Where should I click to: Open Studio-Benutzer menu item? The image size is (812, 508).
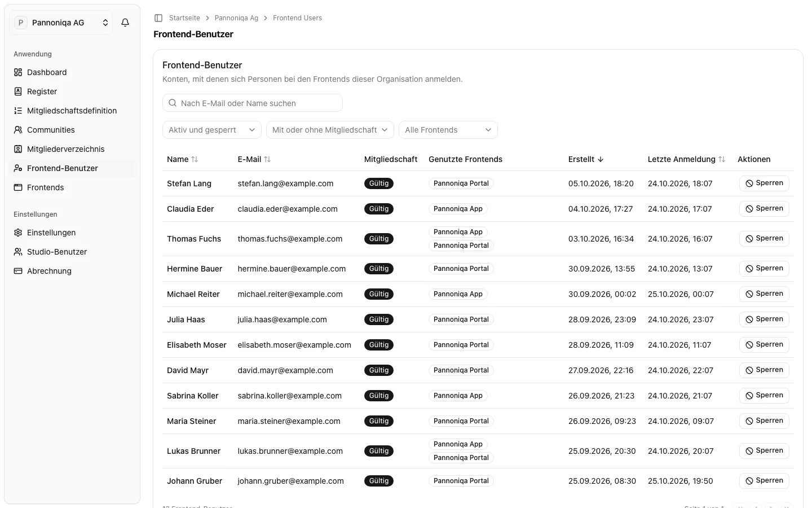pos(72,252)
